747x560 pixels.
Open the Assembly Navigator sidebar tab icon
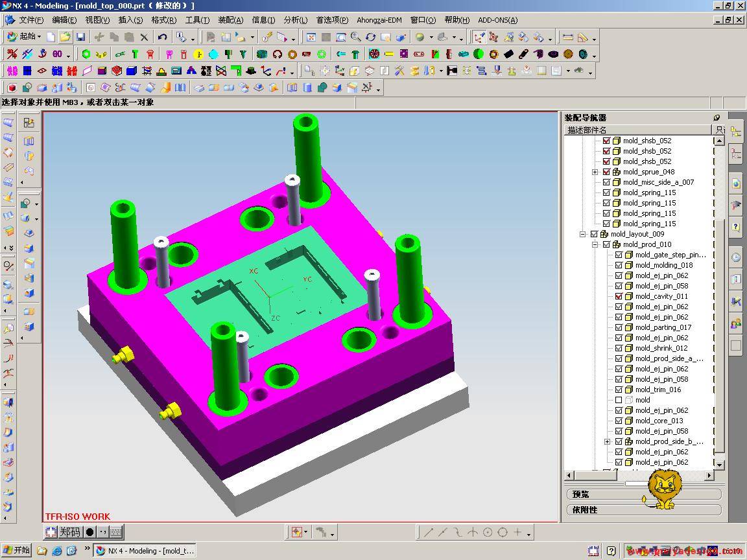coord(736,132)
